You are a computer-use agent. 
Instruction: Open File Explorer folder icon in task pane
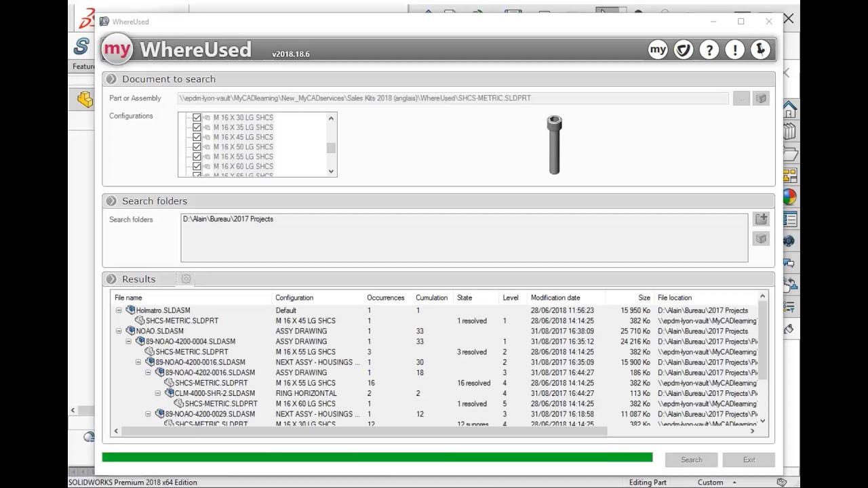[x=789, y=154]
